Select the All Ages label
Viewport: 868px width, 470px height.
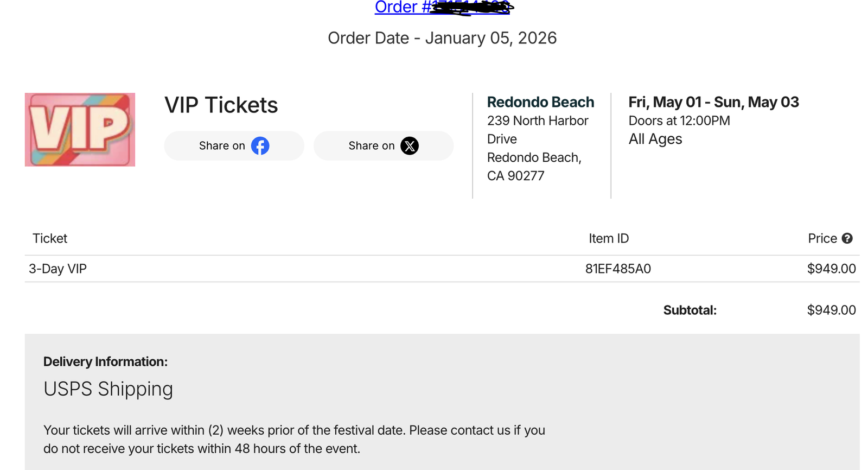655,138
